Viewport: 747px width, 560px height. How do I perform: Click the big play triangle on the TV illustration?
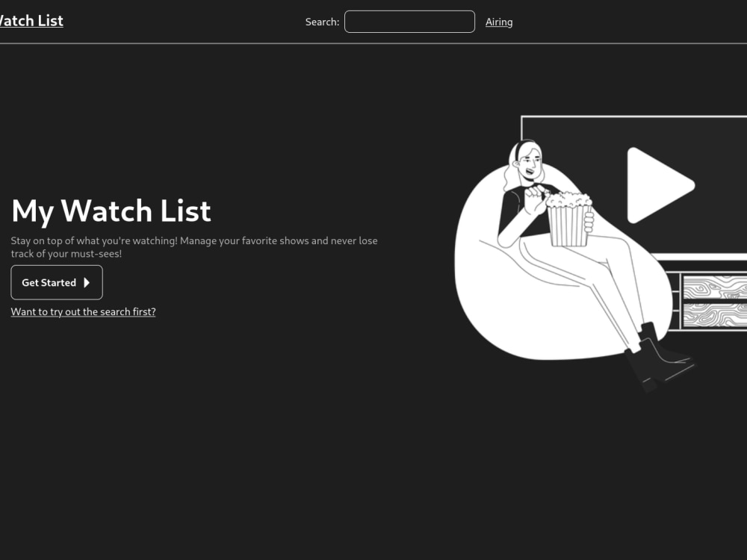pos(660,185)
